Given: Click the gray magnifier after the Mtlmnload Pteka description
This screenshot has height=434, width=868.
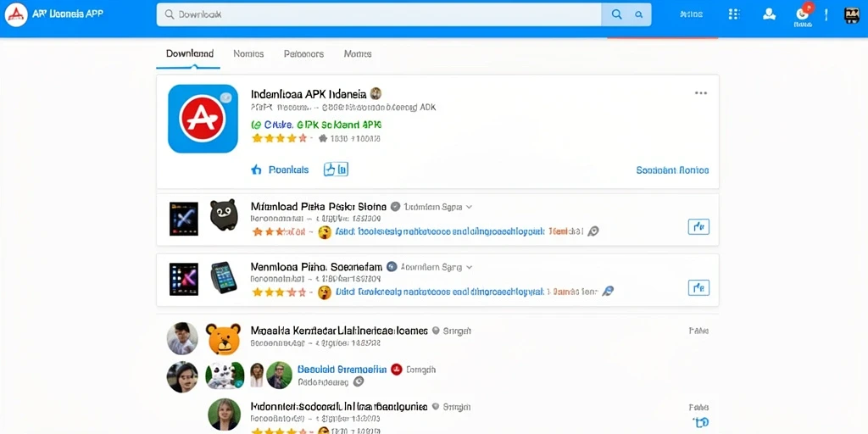Looking at the screenshot, I should tap(593, 231).
